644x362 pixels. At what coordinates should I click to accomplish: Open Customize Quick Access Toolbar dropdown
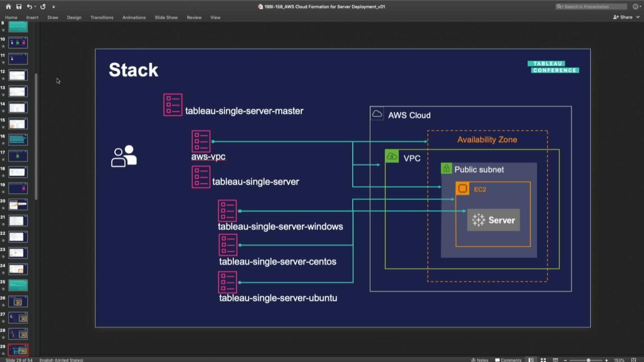(x=53, y=7)
